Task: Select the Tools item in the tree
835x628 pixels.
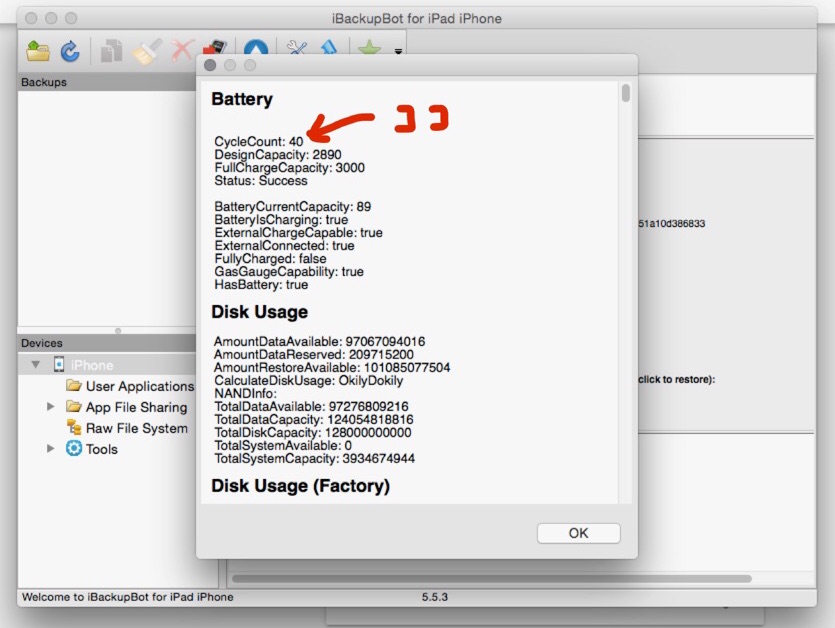Action: tap(102, 449)
